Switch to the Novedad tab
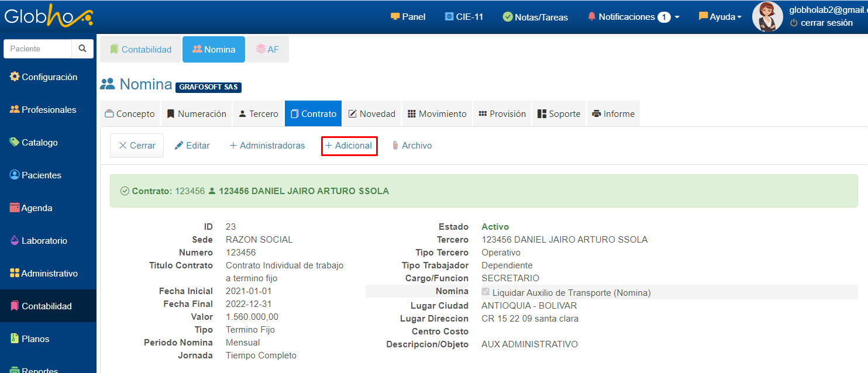Screen dimensions: 868x373 click(x=371, y=114)
